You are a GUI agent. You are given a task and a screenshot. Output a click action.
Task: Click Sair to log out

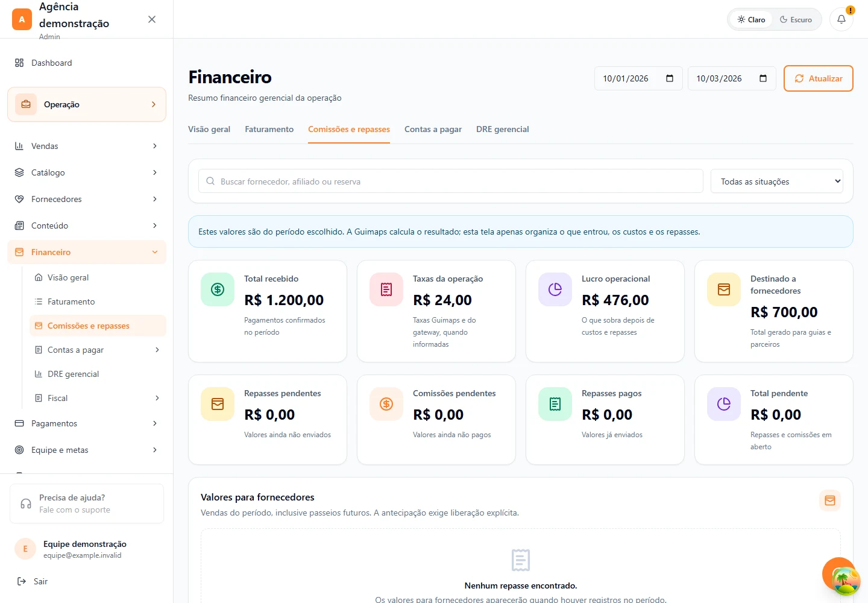[33, 581]
